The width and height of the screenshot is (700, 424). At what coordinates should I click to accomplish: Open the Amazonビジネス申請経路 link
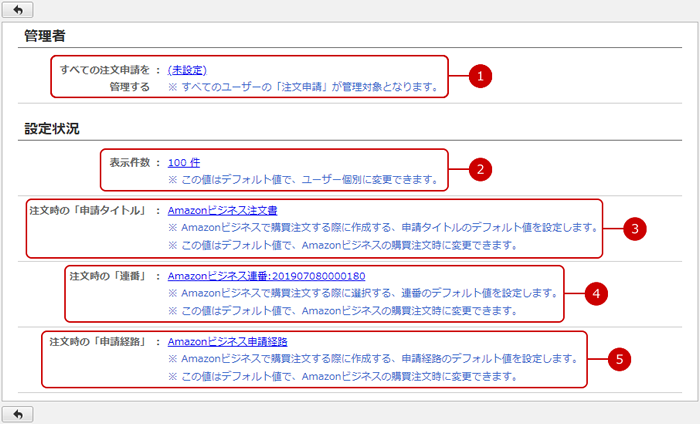coord(228,341)
